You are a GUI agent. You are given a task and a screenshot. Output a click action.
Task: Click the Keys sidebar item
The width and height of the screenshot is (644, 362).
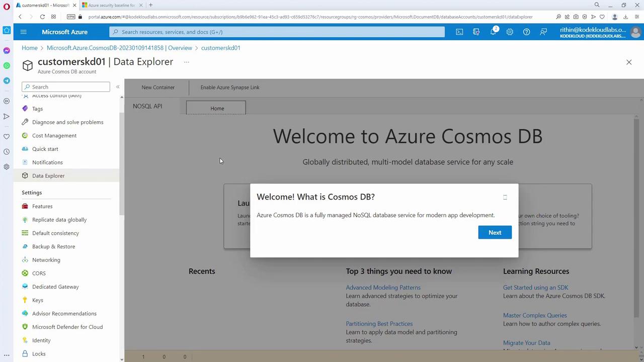[x=38, y=300]
